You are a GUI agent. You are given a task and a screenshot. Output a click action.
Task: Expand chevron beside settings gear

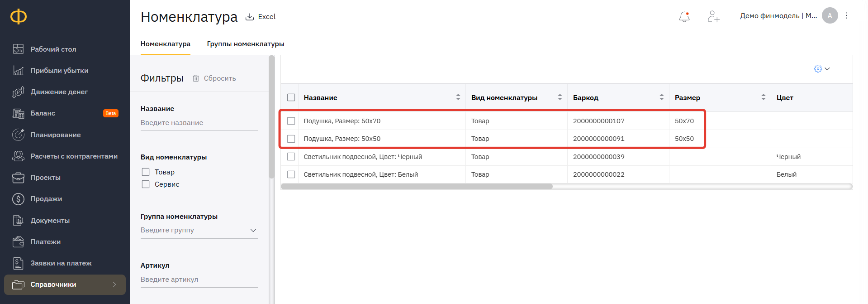click(827, 69)
